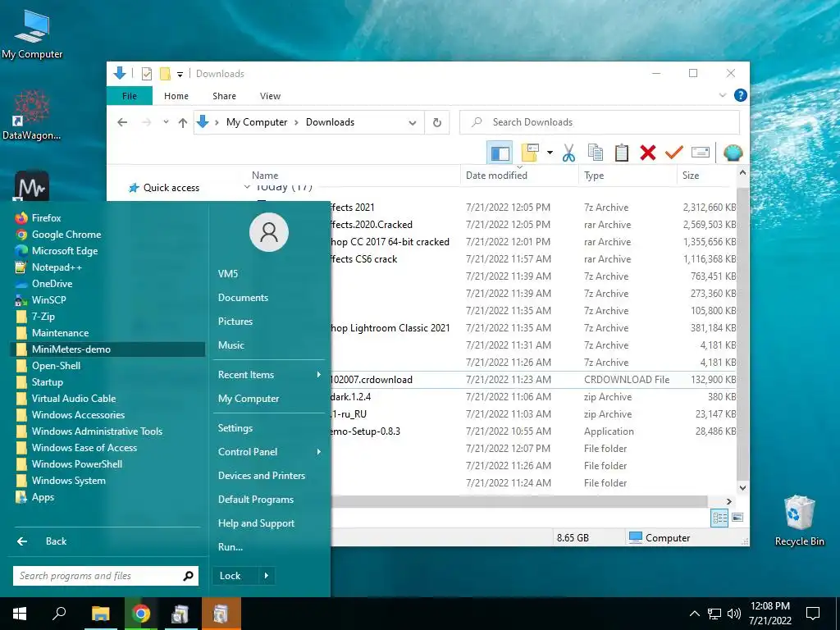Click the red X Delete toolbar icon
This screenshot has width=840, height=630.
(648, 153)
